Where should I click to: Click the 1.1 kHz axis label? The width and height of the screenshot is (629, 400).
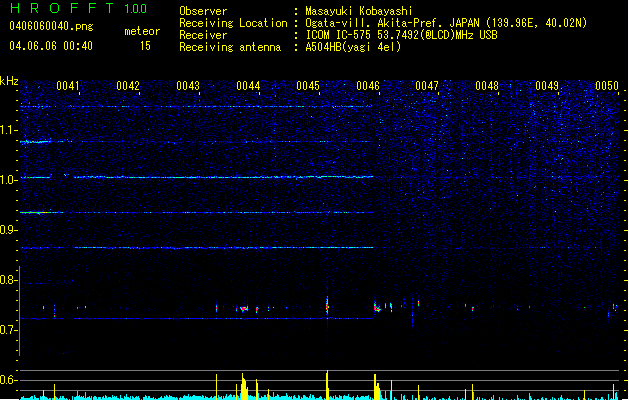[8, 130]
